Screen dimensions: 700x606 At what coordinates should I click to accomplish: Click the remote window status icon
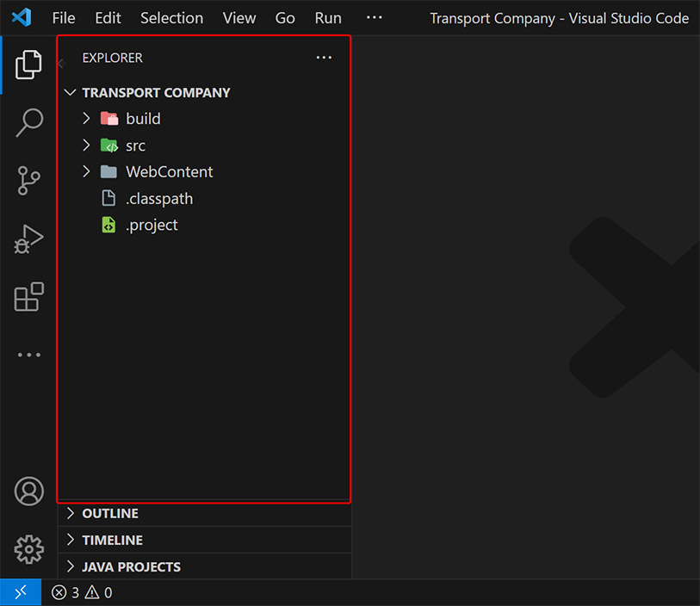21,592
